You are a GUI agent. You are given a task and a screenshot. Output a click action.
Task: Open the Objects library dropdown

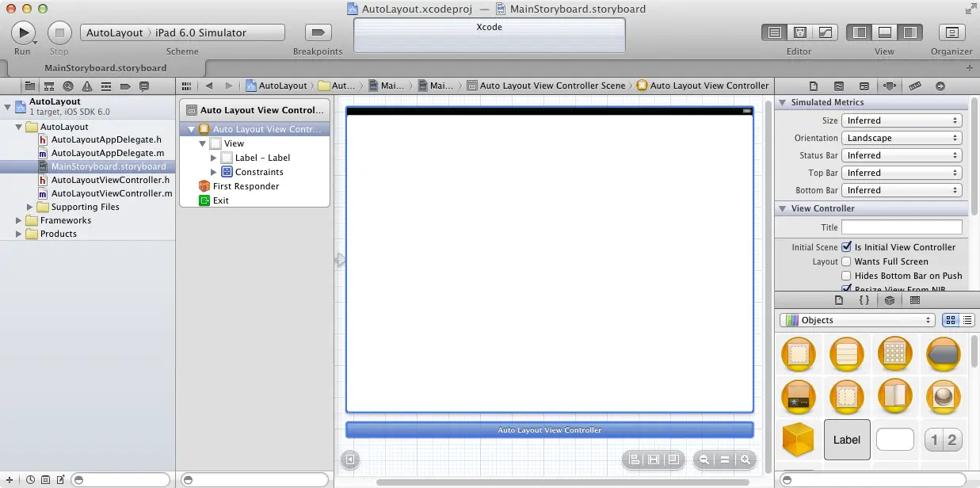click(x=857, y=320)
